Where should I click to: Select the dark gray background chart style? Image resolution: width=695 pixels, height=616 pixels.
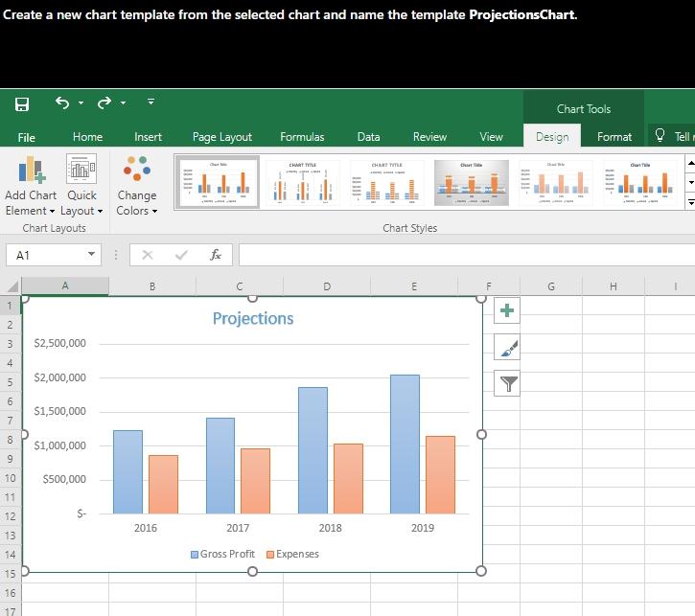471,183
